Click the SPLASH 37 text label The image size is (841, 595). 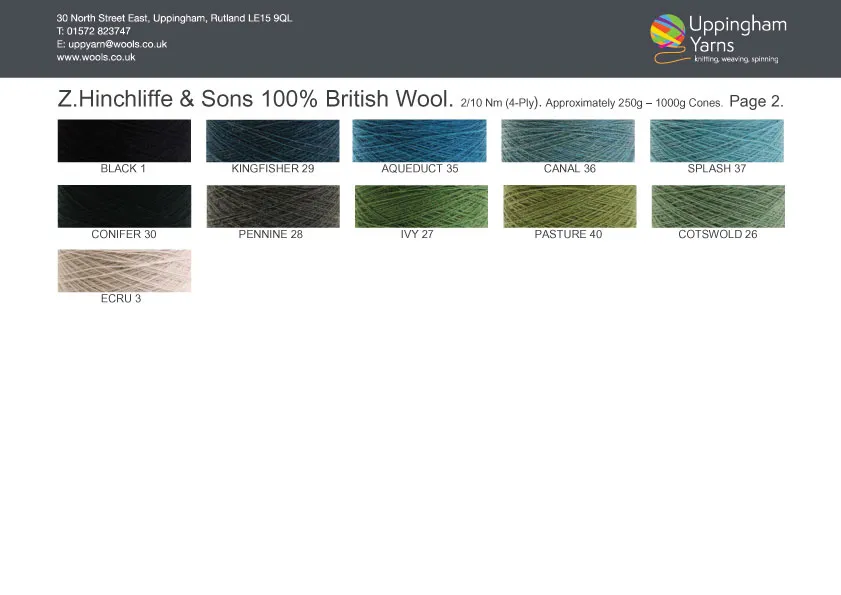click(x=716, y=169)
